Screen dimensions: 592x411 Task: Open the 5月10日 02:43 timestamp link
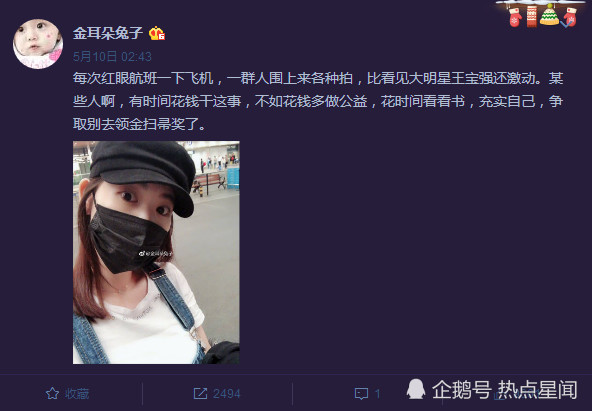(x=112, y=57)
